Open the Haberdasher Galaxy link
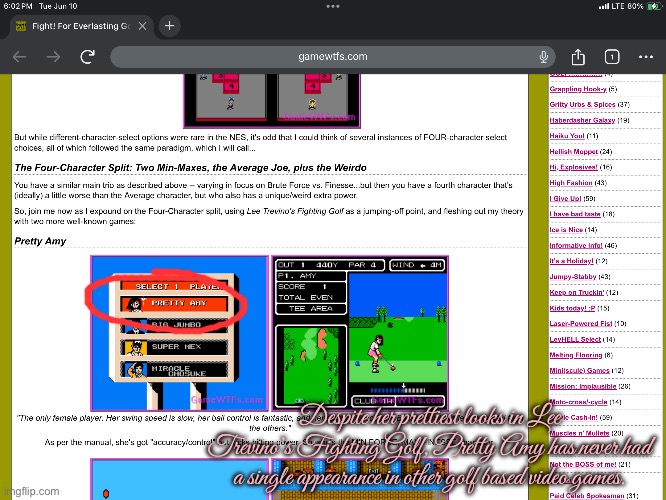Image resolution: width=666 pixels, height=500 pixels. [x=582, y=120]
